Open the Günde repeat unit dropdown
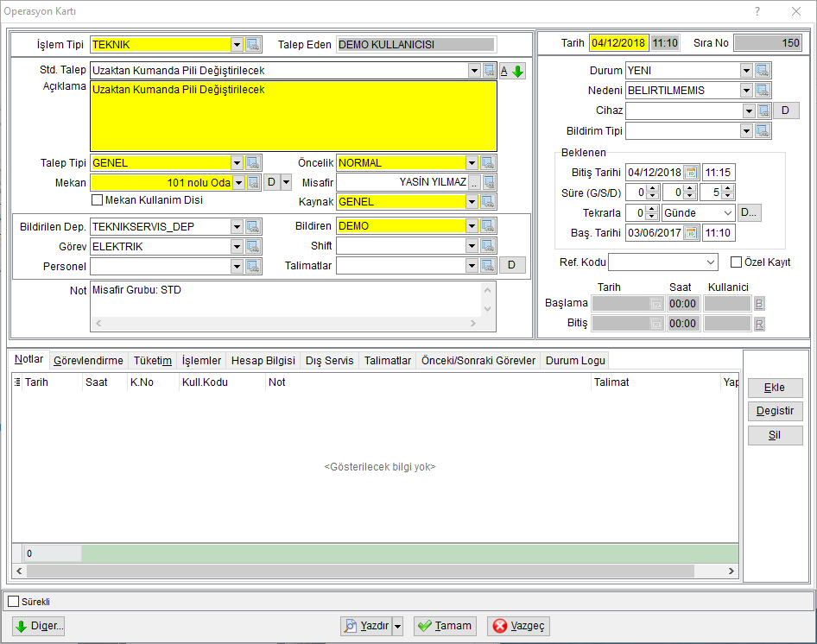817x644 pixels. coord(728,212)
